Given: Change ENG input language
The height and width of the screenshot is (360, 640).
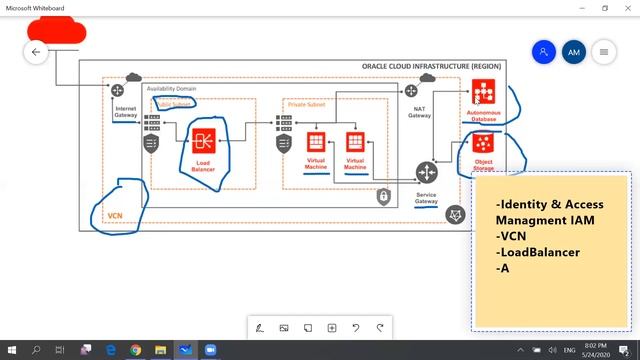Looking at the screenshot, I should pos(569,350).
